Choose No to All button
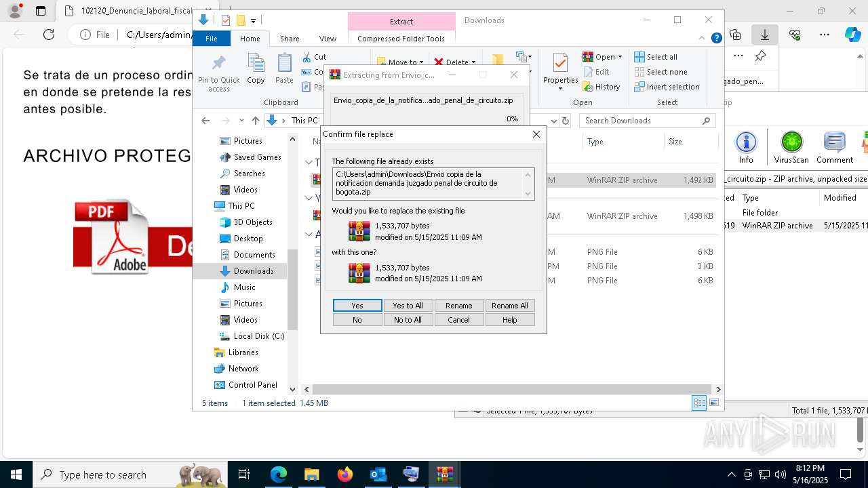 (x=408, y=320)
